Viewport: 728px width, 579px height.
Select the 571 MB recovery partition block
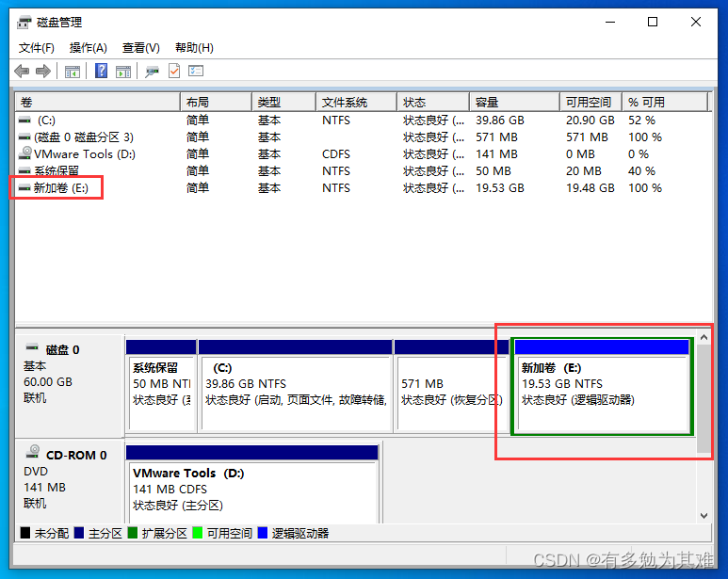tap(452, 386)
